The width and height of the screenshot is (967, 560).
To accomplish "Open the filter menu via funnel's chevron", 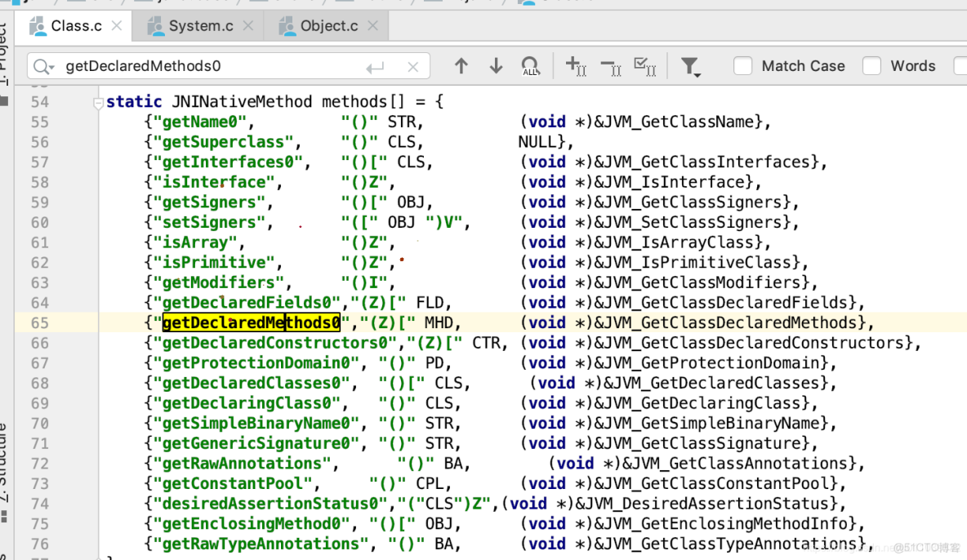I will (x=698, y=76).
